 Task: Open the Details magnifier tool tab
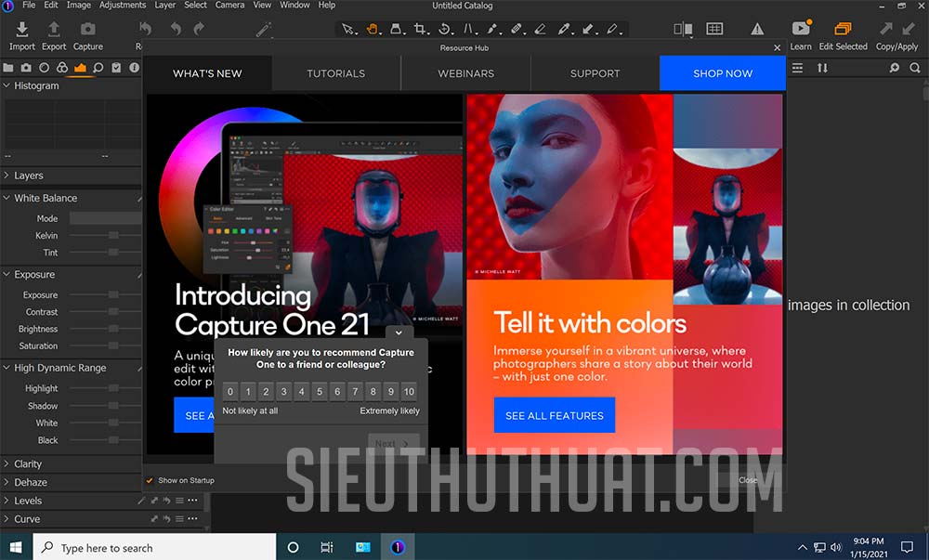[x=98, y=68]
